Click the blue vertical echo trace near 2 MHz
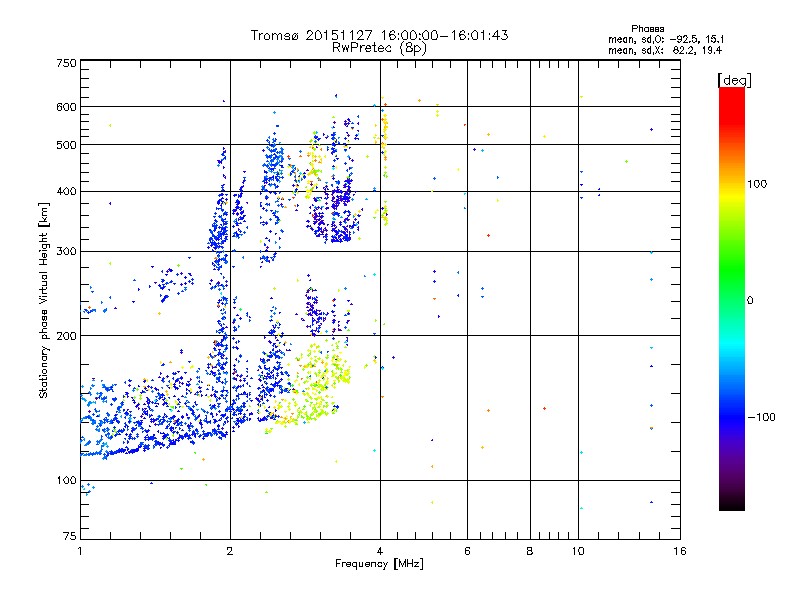This screenshot has width=800, height=600. (x=220, y=291)
